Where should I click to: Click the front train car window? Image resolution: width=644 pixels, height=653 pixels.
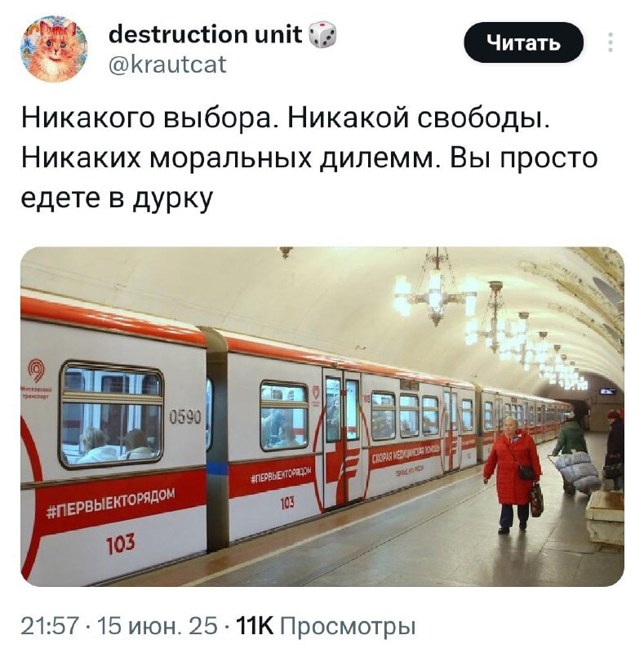[111, 415]
